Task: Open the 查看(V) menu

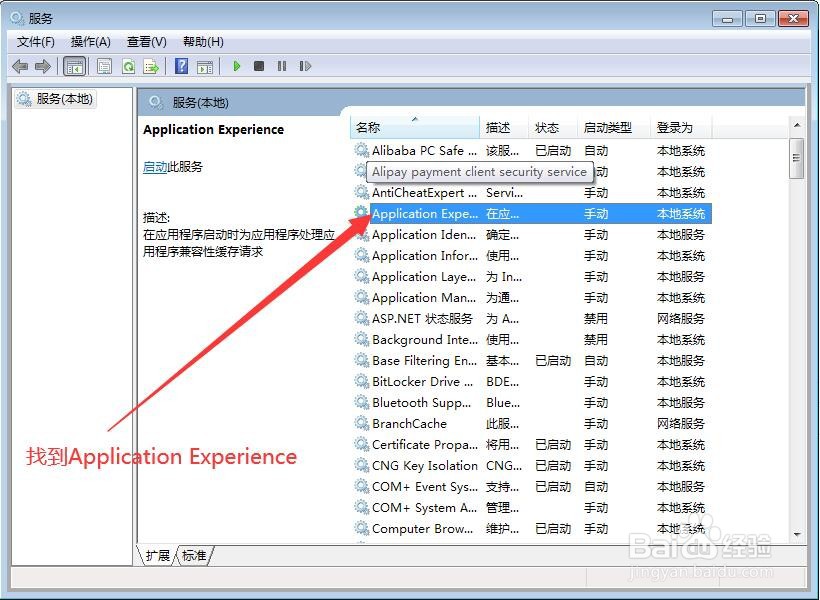Action: 145,41
